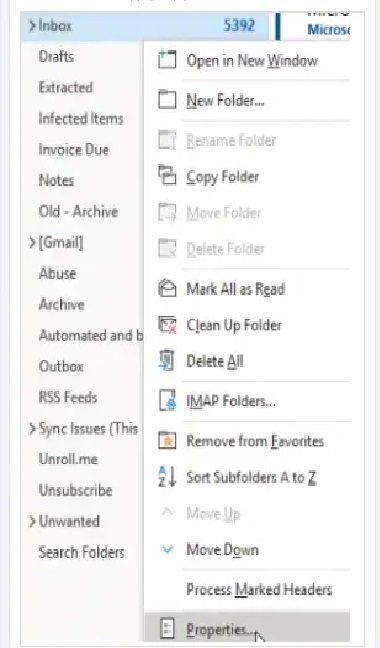Click the Mark All as Read envelope icon
The image size is (380, 648).
pos(167,288)
